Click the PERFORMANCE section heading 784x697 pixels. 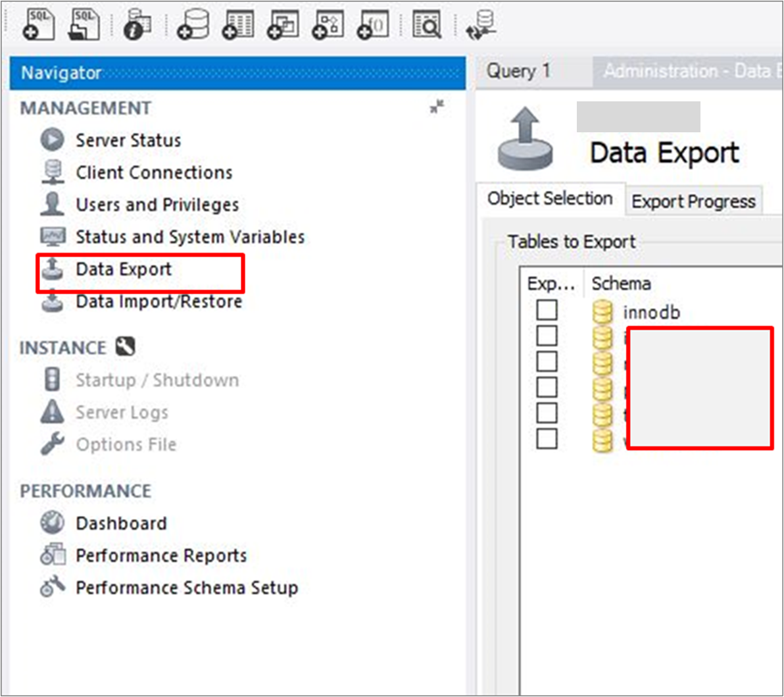(x=86, y=491)
